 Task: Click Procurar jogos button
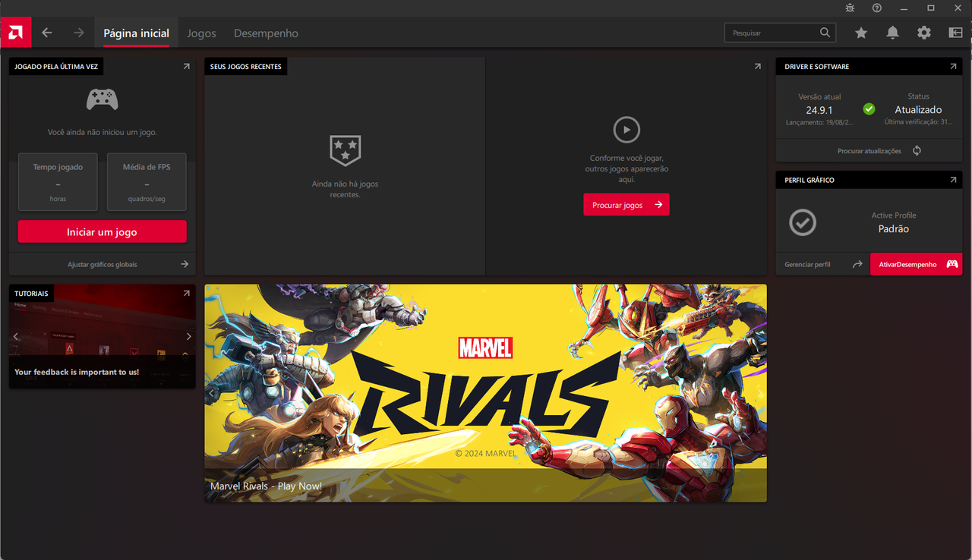tap(626, 205)
